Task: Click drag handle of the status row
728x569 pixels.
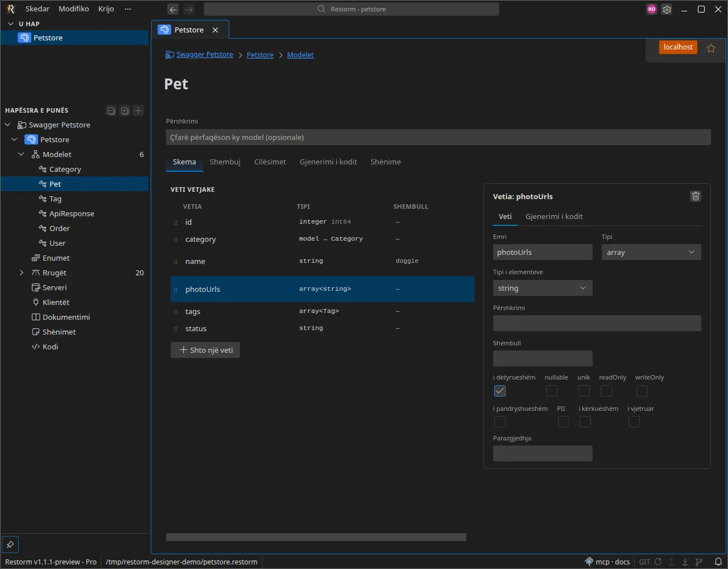Action: (176, 329)
